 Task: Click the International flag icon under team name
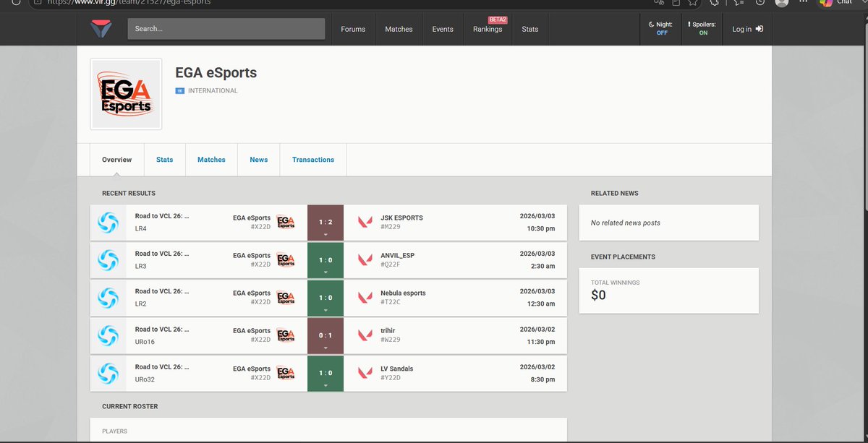pos(179,91)
